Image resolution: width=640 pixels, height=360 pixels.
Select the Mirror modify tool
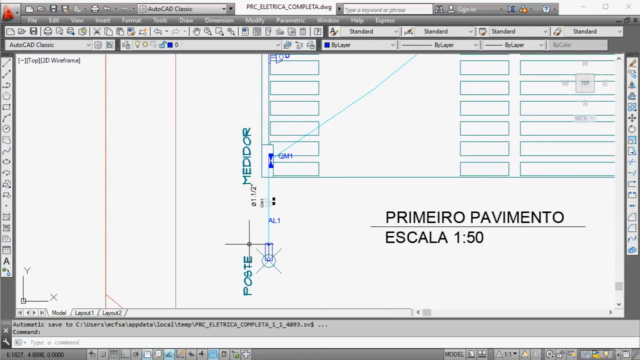(x=632, y=85)
